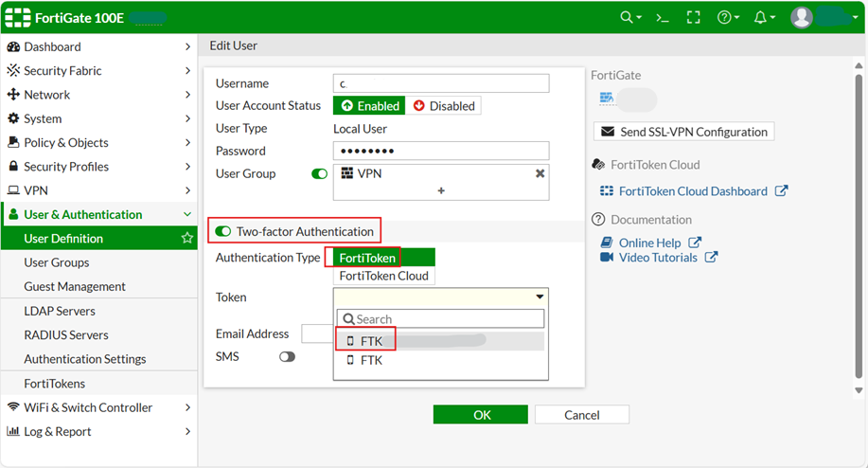Click the System gear icon

coord(13,118)
